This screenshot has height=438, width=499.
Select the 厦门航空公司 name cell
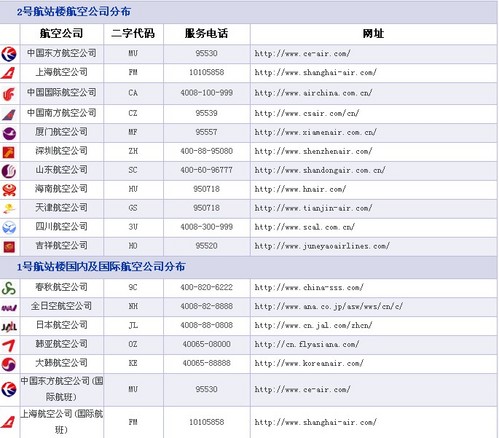pyautogui.click(x=62, y=132)
